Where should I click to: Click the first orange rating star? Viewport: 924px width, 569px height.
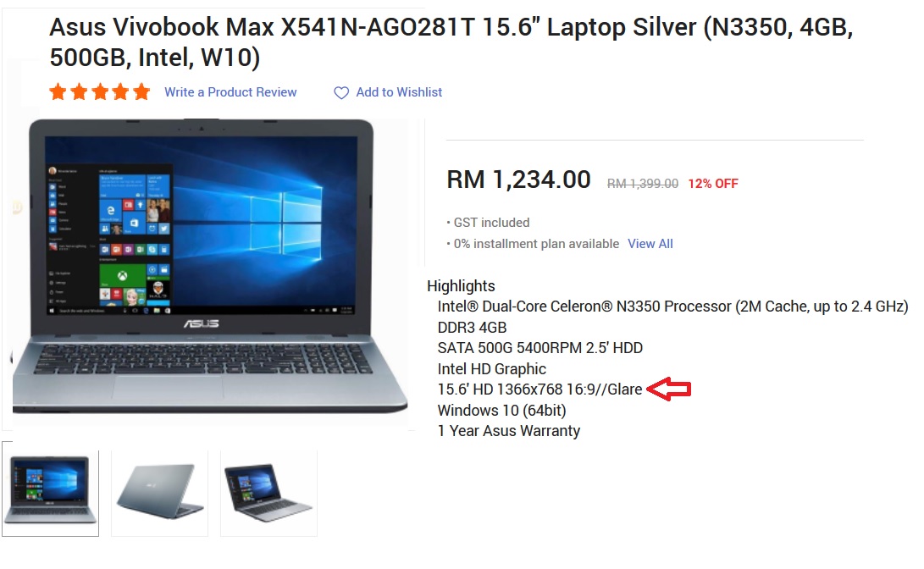58,92
